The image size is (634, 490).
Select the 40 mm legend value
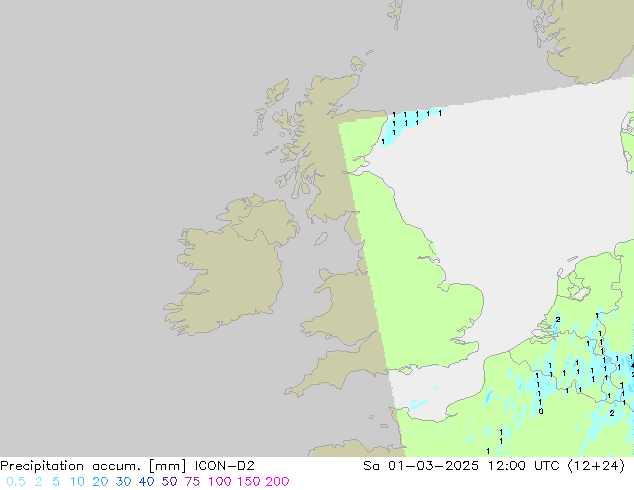click(146, 482)
